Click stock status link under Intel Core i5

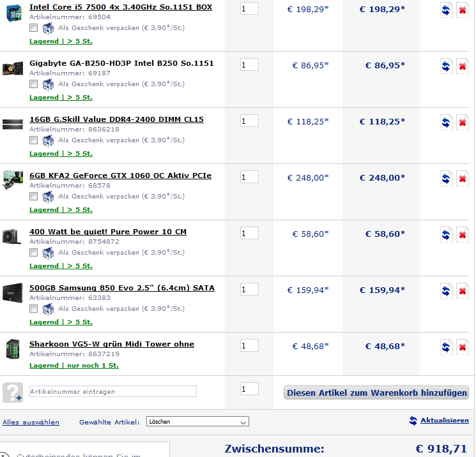(x=61, y=41)
